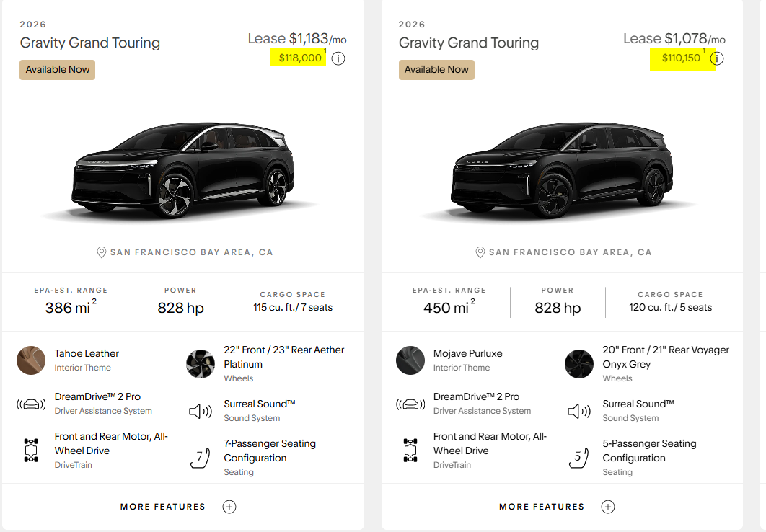Click the Tahoe Leather interior swatch

[31, 360]
